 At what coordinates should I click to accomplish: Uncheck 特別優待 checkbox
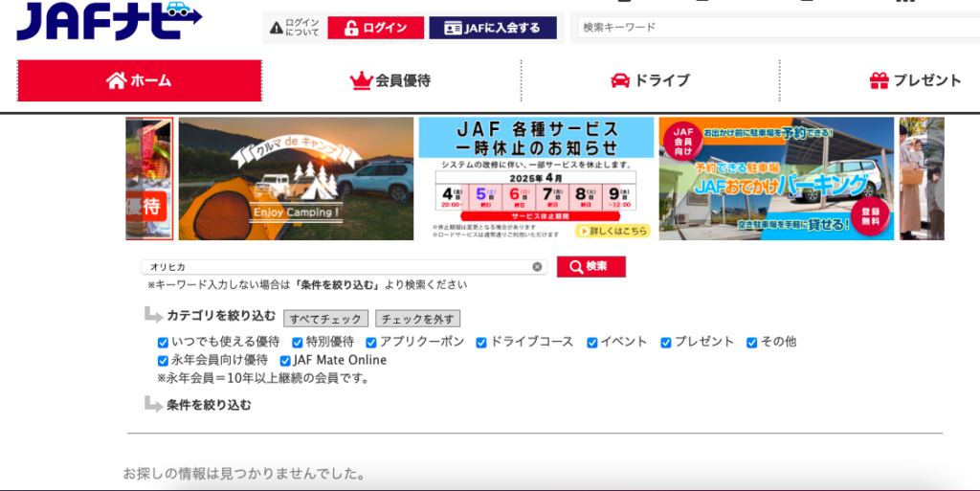[x=298, y=343]
